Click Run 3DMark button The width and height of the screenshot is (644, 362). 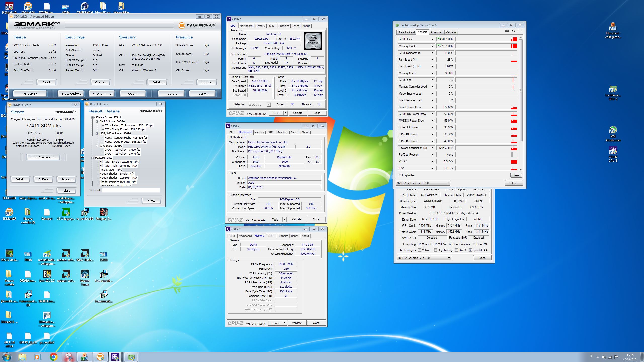30,94
